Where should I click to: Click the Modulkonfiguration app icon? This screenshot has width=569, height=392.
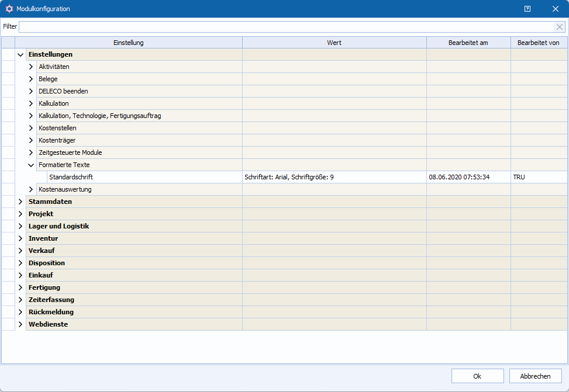[x=9, y=9]
